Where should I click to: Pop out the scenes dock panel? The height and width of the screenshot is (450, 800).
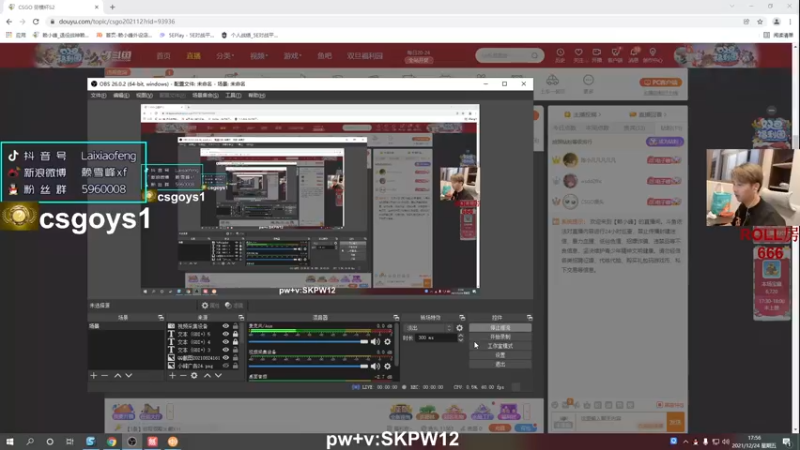pyautogui.click(x=161, y=317)
